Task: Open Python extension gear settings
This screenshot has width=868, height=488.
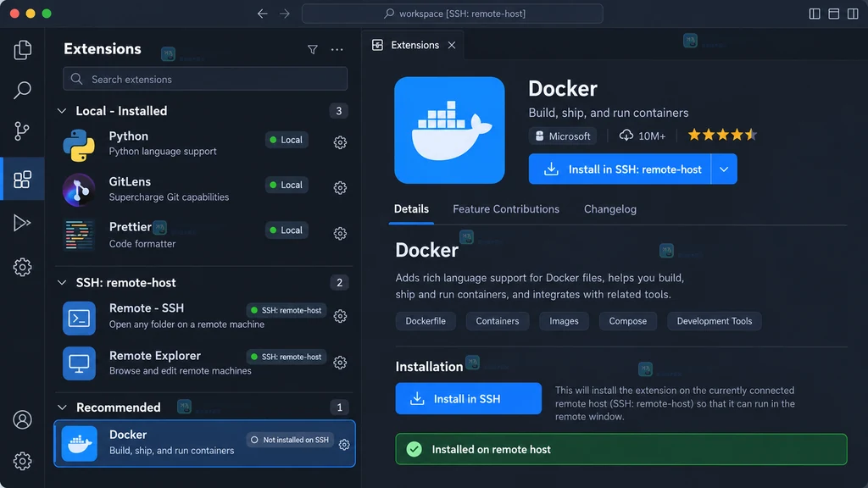Action: click(x=340, y=142)
